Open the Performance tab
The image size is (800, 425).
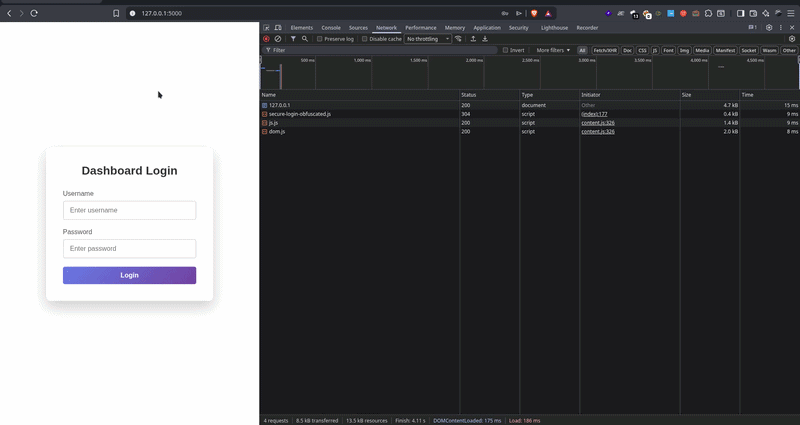[421, 28]
